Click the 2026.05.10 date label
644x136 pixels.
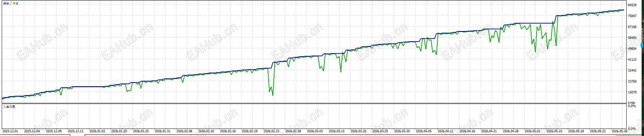pyautogui.click(x=554, y=131)
